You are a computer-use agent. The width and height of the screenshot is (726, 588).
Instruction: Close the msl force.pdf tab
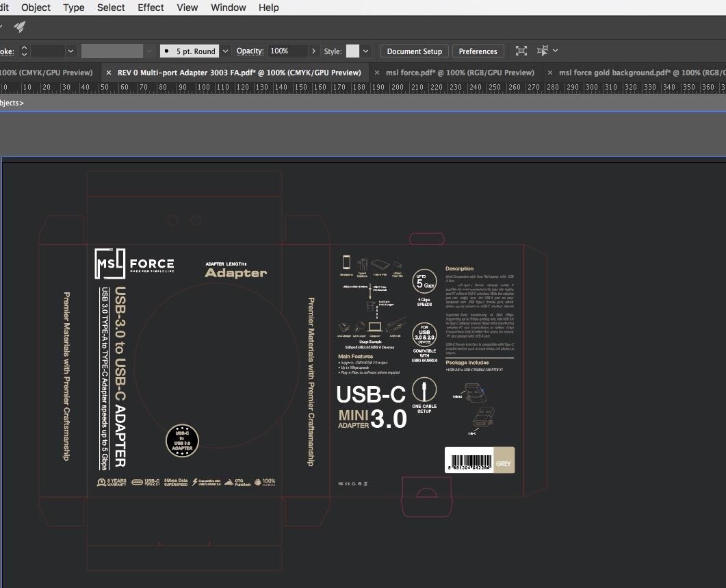coord(378,73)
